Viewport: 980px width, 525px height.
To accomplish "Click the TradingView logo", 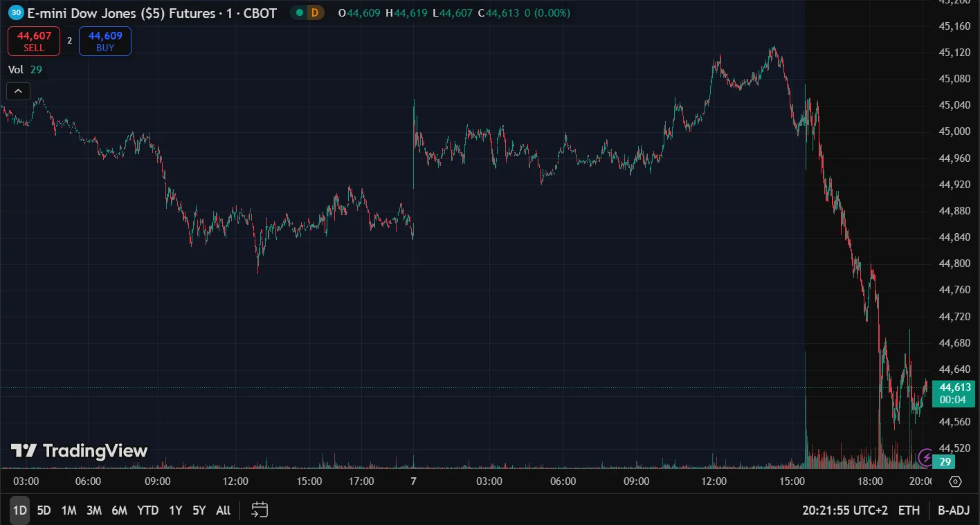I will (80, 451).
